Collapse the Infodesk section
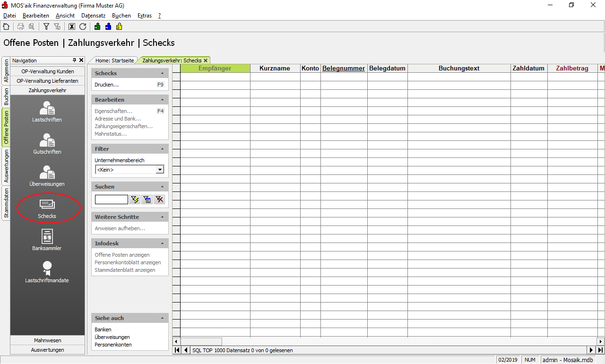Viewport: 605px width, 364px height. [x=162, y=243]
